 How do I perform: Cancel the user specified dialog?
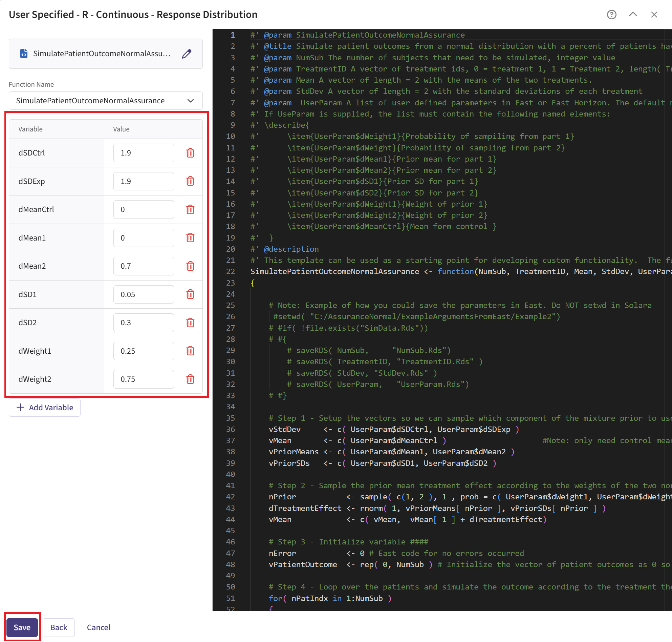(x=99, y=627)
